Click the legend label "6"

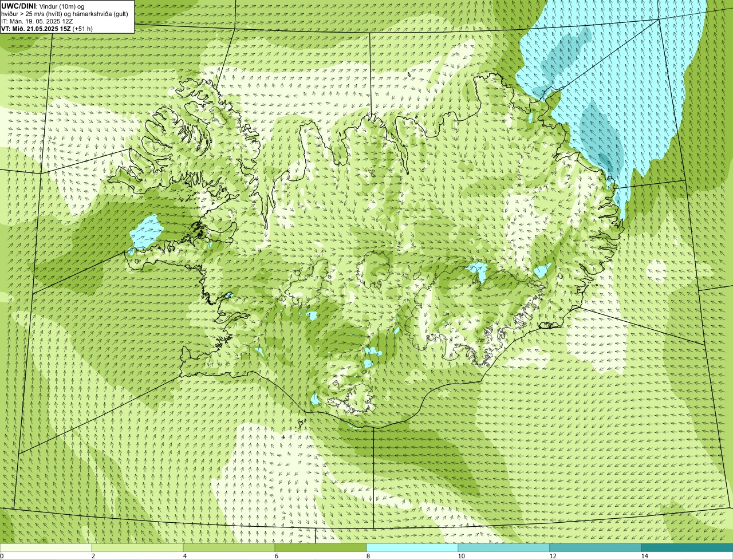[276, 556]
